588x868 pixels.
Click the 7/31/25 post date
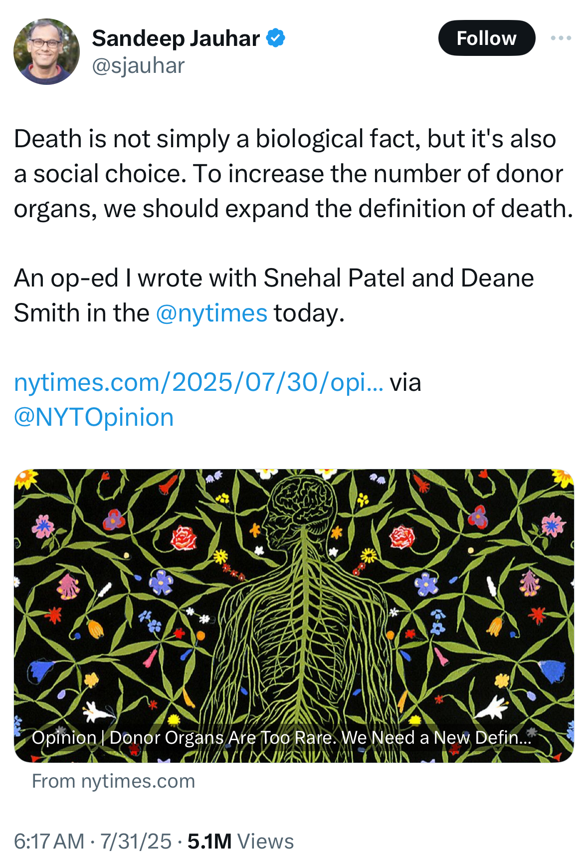pos(136,842)
